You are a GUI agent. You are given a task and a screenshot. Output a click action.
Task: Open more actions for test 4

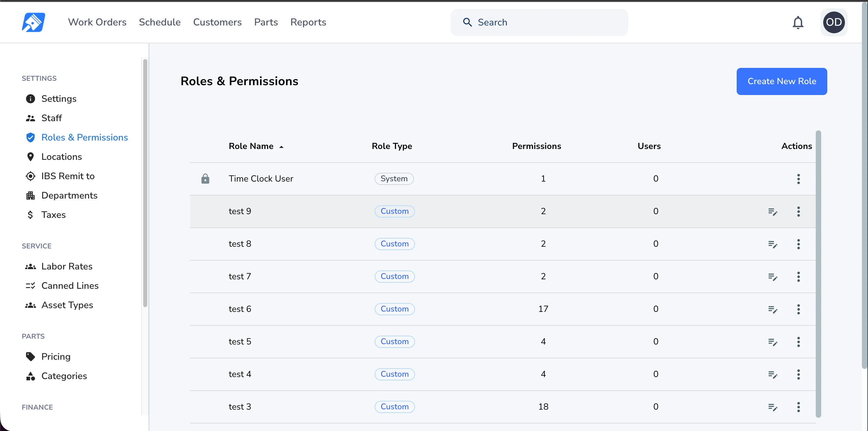coord(798,374)
